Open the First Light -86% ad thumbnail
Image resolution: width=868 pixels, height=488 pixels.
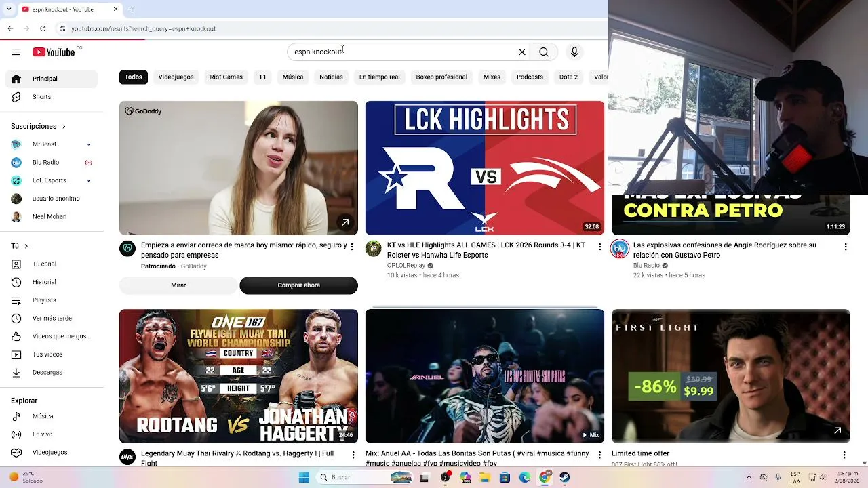[731, 376]
